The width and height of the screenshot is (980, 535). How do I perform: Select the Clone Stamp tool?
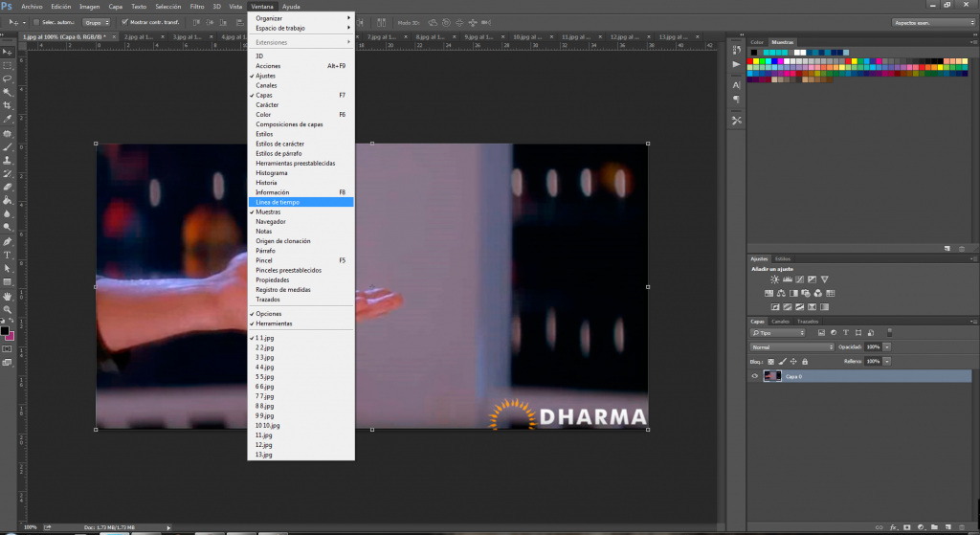click(8, 161)
